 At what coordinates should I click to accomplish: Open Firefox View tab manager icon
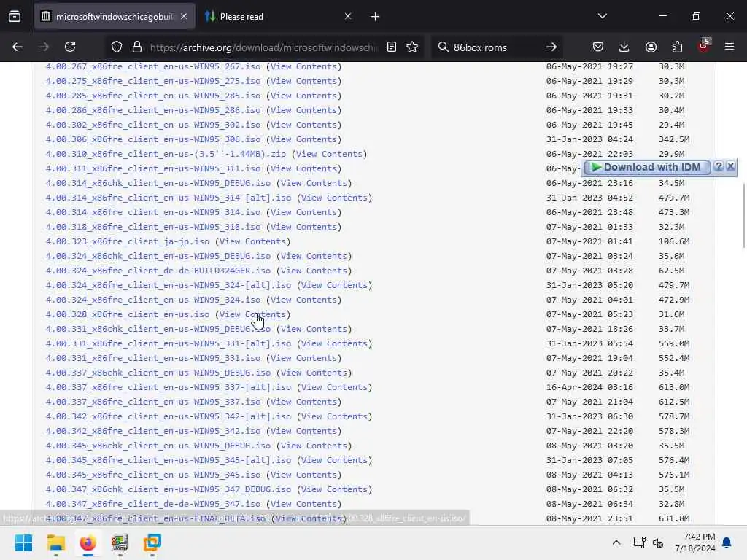pos(15,17)
